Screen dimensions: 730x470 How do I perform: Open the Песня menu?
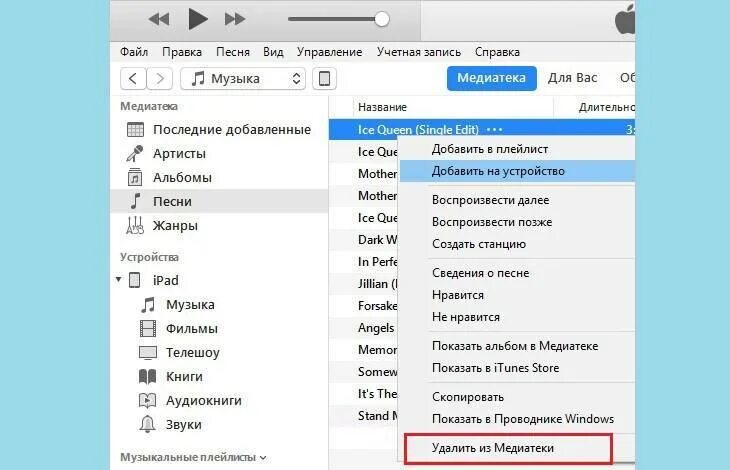tap(233, 52)
